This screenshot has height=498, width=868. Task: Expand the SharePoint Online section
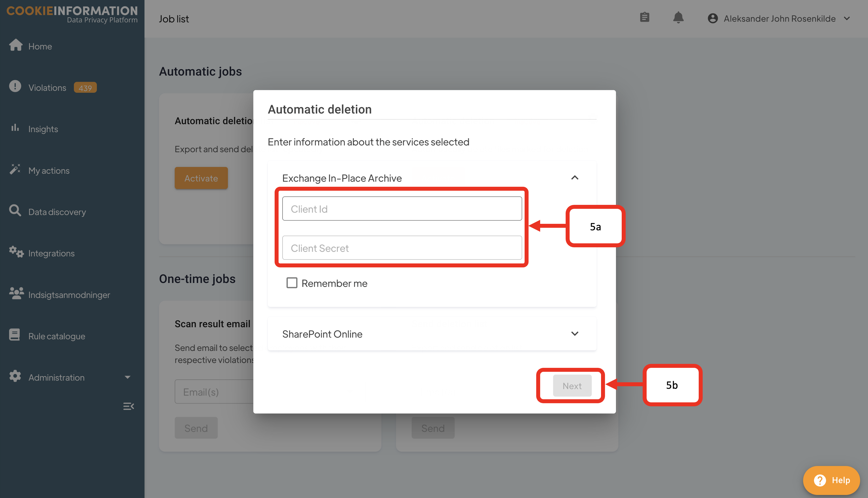[x=575, y=334]
